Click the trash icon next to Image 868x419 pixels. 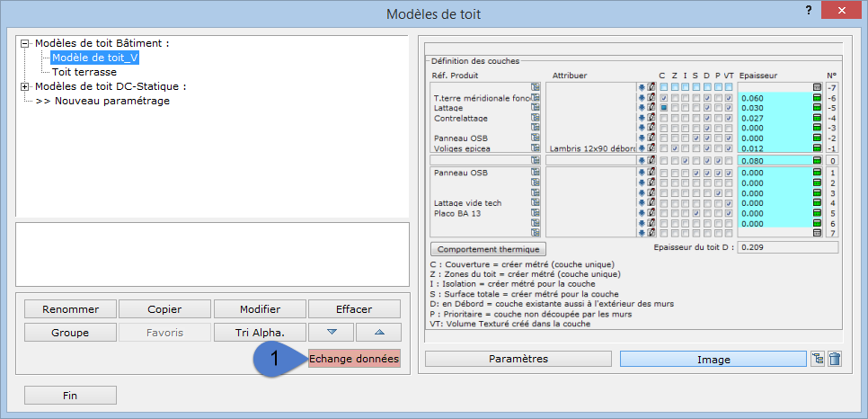point(835,359)
